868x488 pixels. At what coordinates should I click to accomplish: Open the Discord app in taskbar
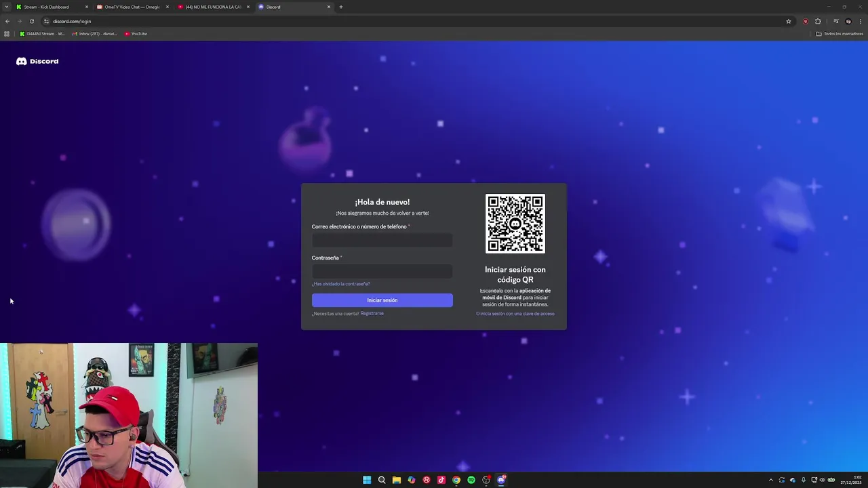point(501,480)
